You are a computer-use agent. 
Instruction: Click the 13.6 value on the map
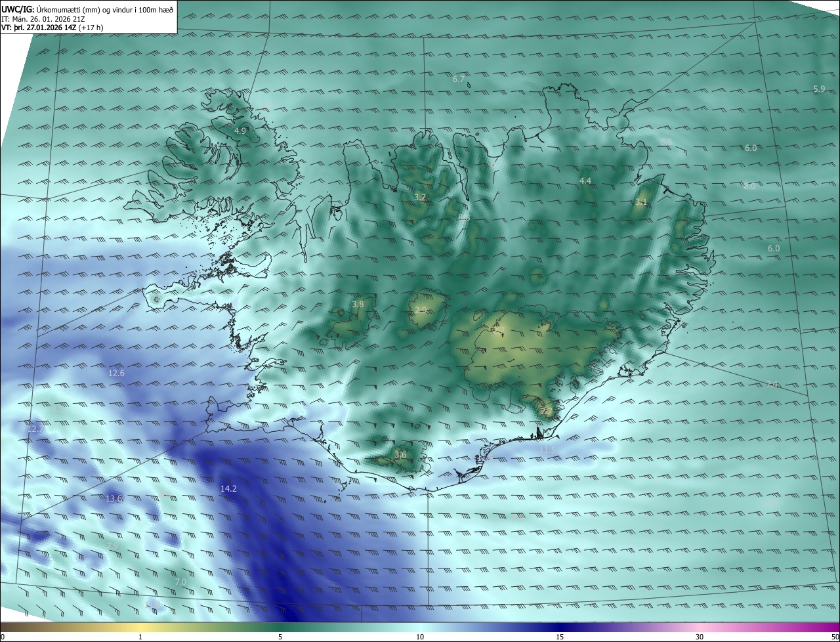(x=114, y=498)
